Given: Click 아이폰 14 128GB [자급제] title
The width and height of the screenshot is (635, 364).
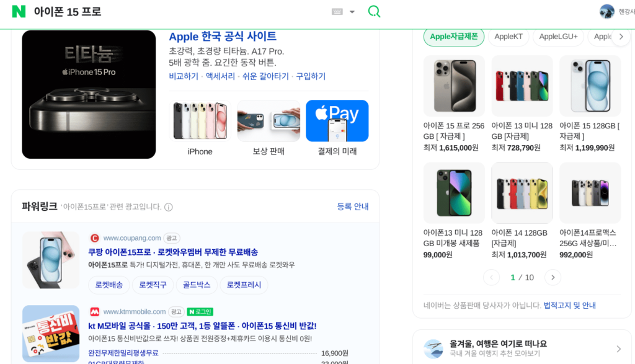Looking at the screenshot, I should 519,238.
